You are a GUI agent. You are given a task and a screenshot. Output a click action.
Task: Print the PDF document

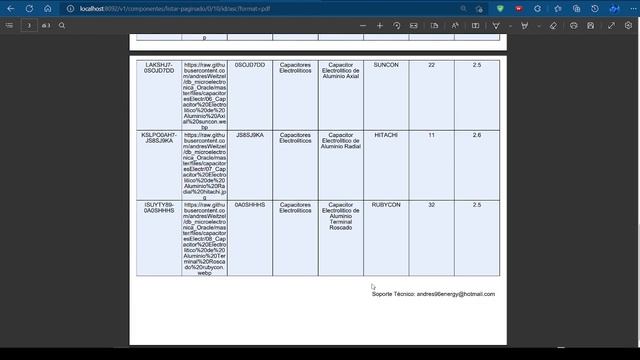point(573,25)
